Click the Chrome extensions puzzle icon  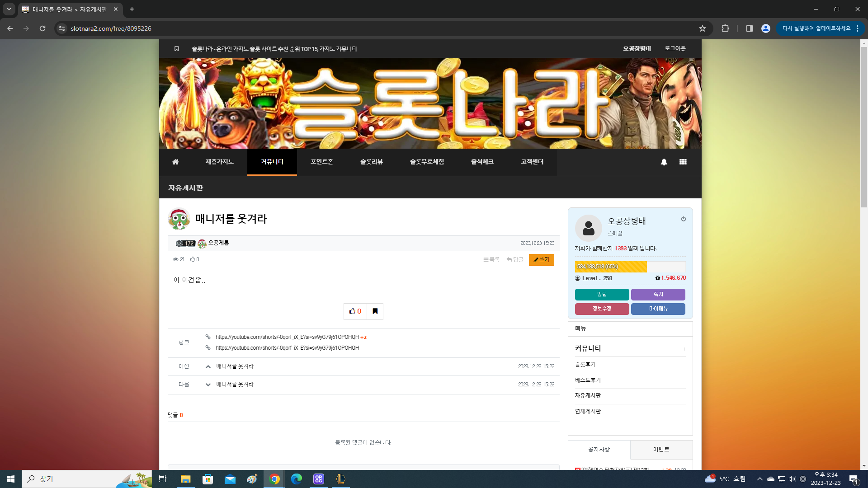coord(725,28)
